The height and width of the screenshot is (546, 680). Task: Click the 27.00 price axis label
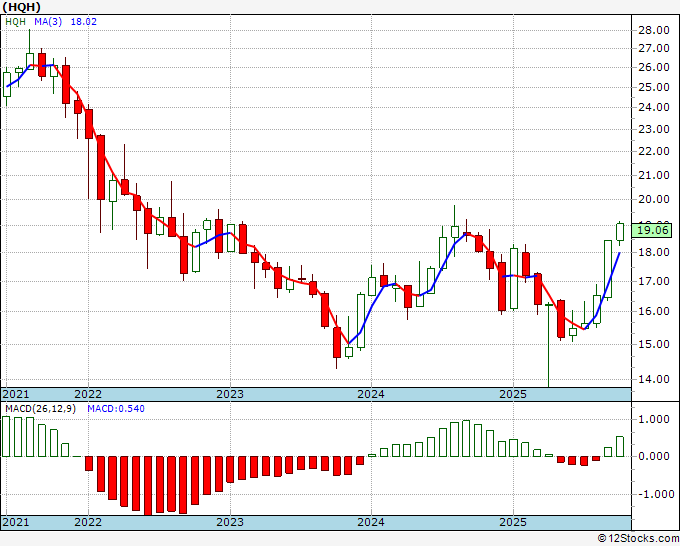(x=654, y=49)
